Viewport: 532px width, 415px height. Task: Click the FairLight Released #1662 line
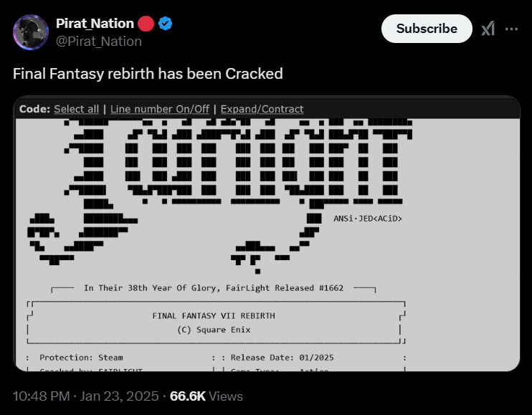[214, 288]
